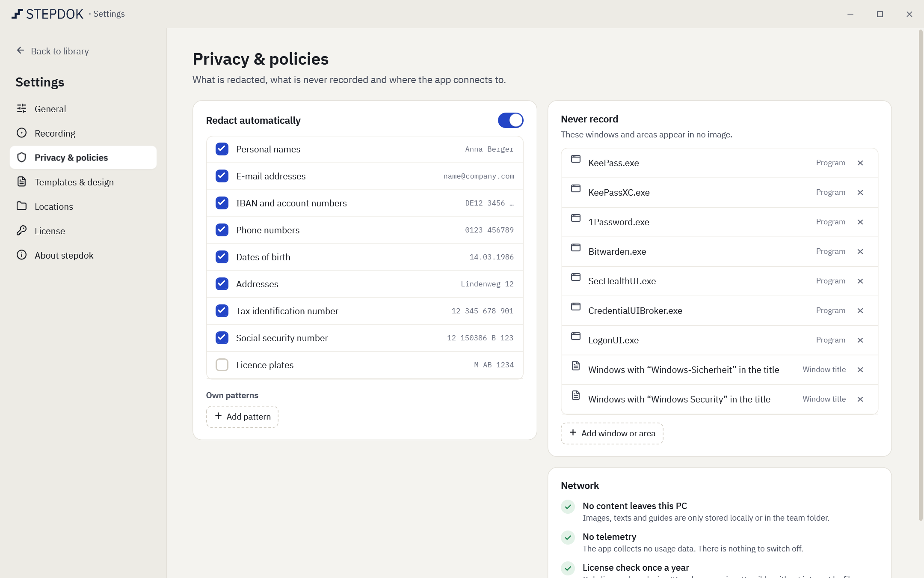The image size is (924, 578).
Task: Disable Social security number redaction
Action: pyautogui.click(x=222, y=338)
